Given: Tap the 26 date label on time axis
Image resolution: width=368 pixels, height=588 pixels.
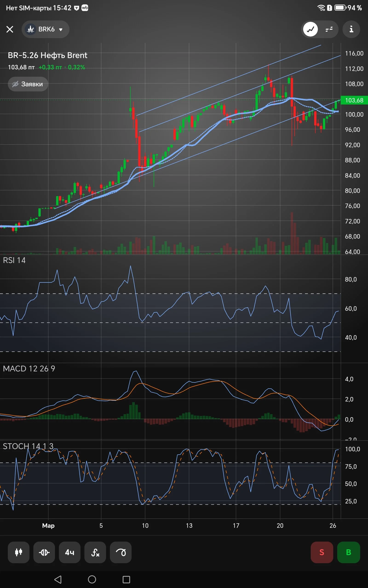Looking at the screenshot, I should point(333,526).
